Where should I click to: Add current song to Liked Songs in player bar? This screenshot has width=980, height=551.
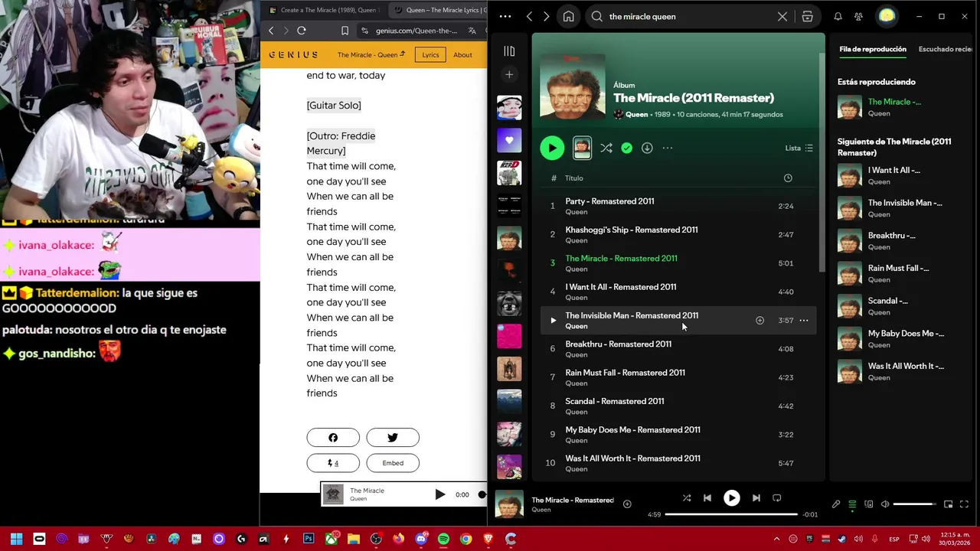click(626, 504)
